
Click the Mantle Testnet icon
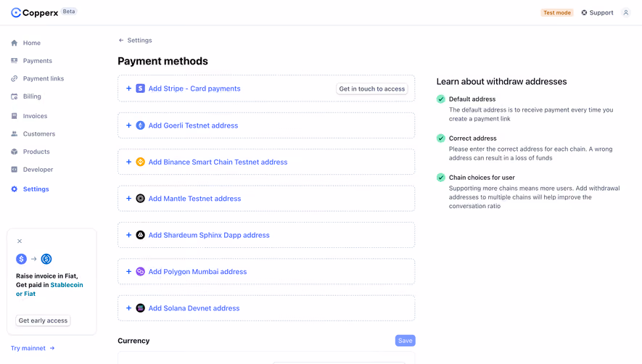[x=141, y=199]
